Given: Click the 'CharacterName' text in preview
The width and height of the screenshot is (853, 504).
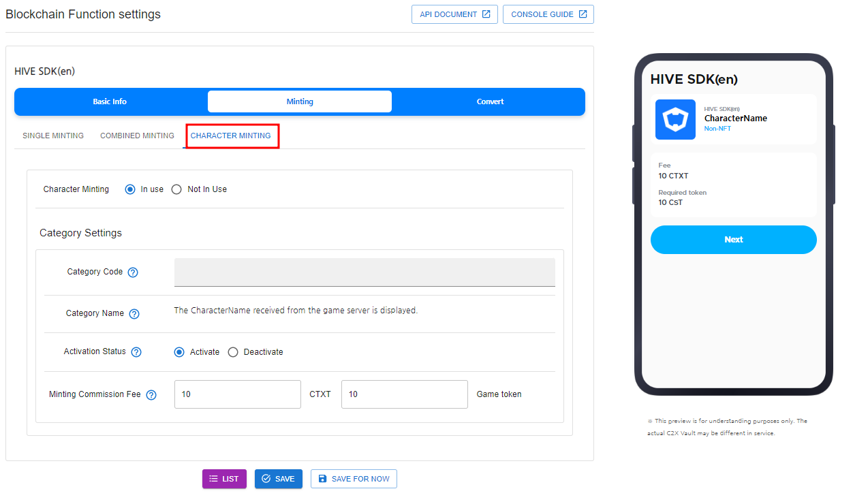Looking at the screenshot, I should [x=736, y=119].
